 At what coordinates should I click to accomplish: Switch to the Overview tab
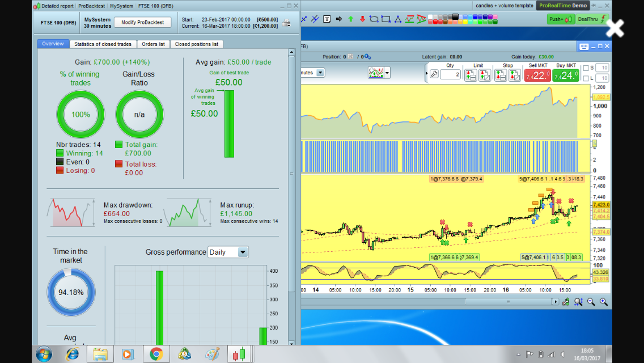(53, 44)
